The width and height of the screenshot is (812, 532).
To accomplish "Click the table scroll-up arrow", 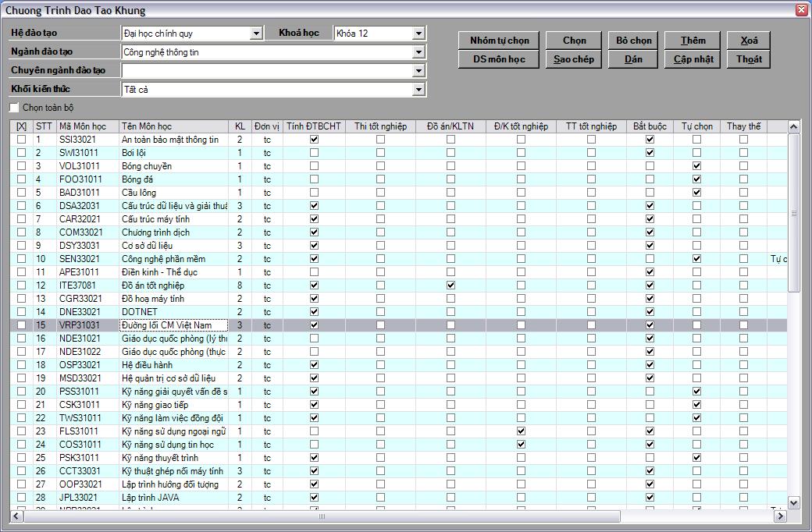I will [793, 127].
